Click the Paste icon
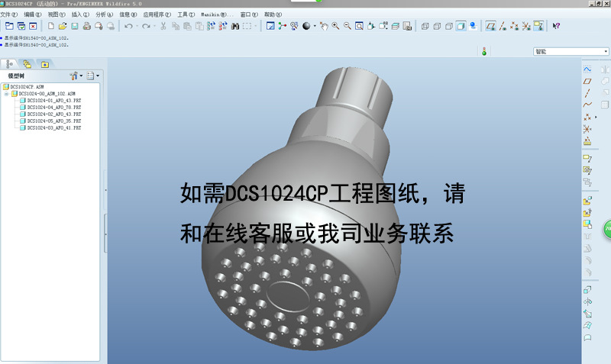 pos(187,26)
